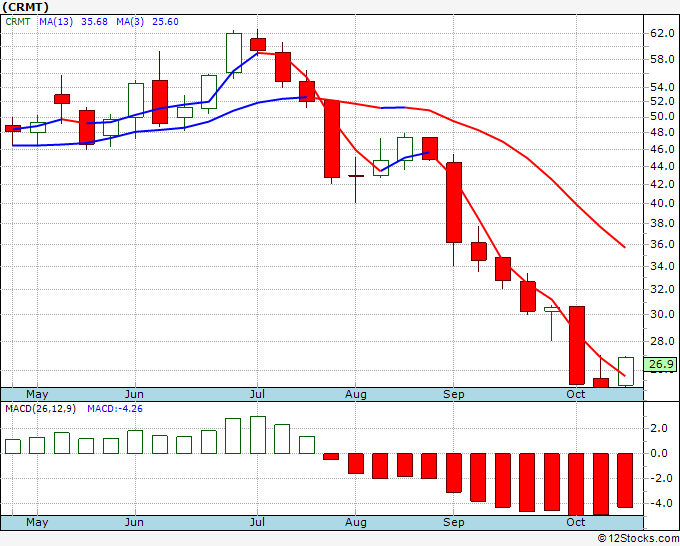
Task: Click the tall red late-July candlestick
Action: tap(332, 138)
